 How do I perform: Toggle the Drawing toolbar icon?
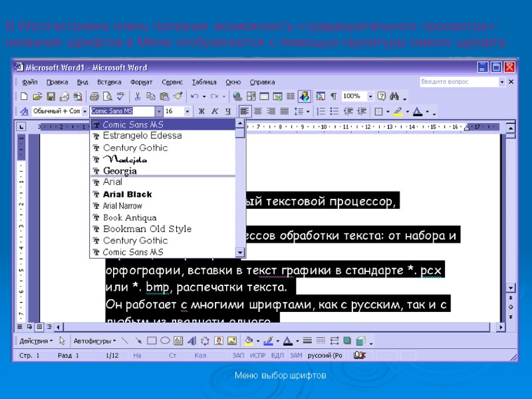[x=305, y=96]
